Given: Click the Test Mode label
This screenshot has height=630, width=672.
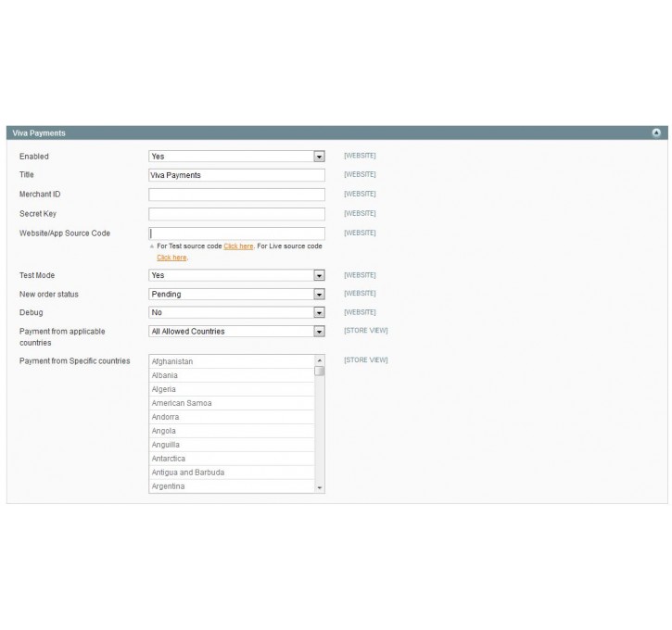Looking at the screenshot, I should (37, 275).
